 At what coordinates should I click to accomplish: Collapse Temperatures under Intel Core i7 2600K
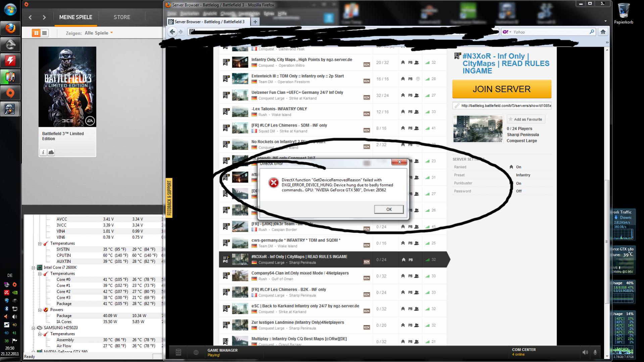coord(40,274)
